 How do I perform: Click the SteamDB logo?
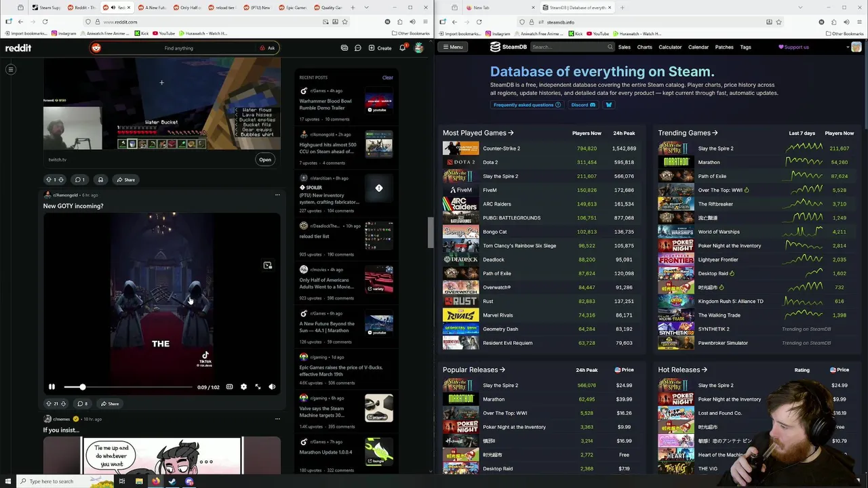[509, 47]
